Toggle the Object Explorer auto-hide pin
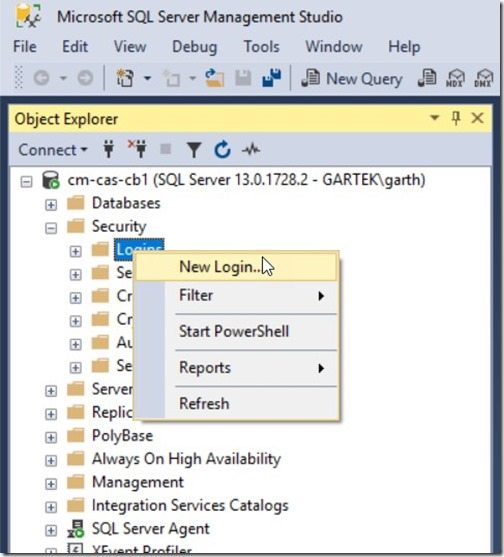504x557 pixels. (456, 118)
